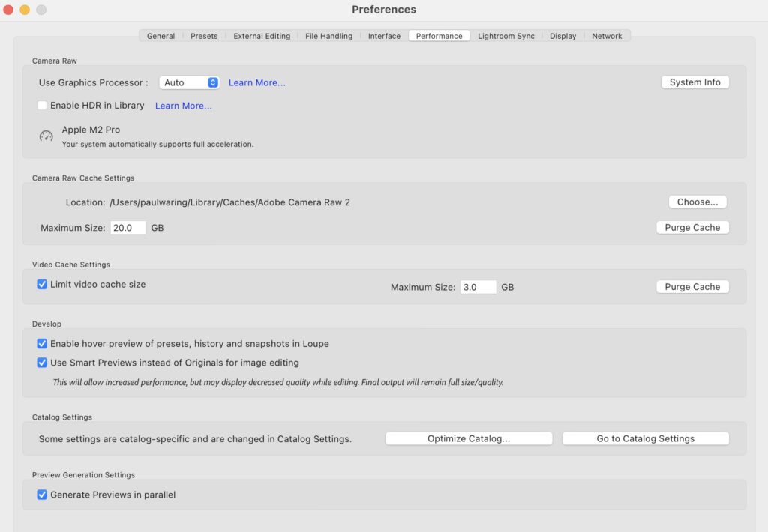Screen dimensions: 768x532
Task: Select the File Handling tab
Action: pos(328,35)
